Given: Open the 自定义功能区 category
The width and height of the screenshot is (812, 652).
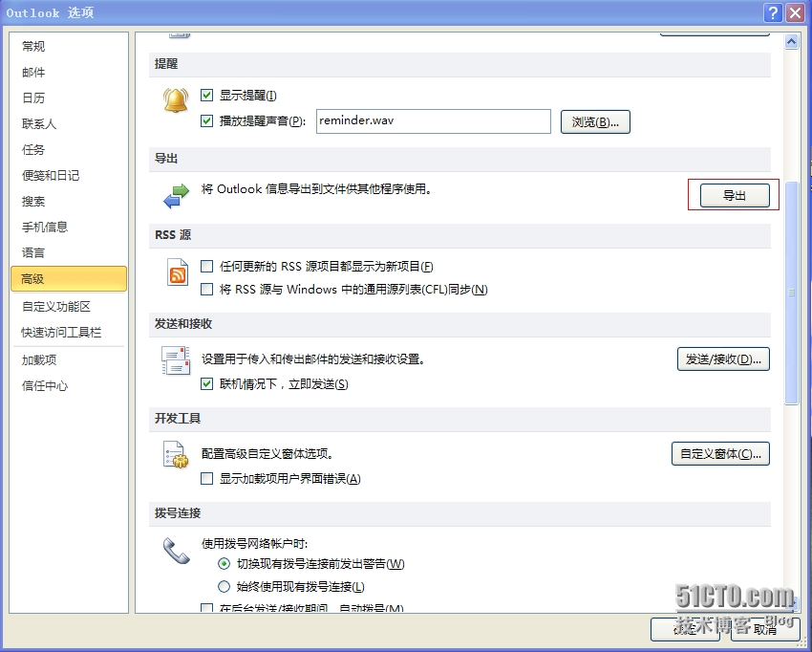Looking at the screenshot, I should 69,306.
